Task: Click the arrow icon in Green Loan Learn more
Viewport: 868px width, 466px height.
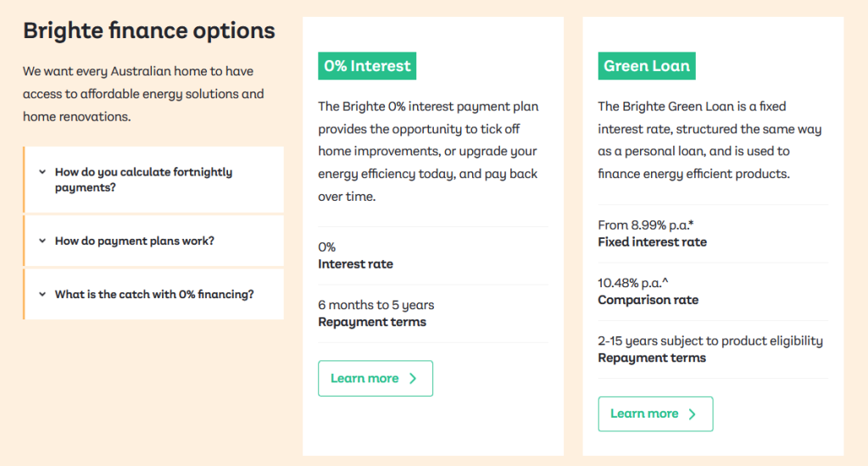Action: (x=693, y=414)
